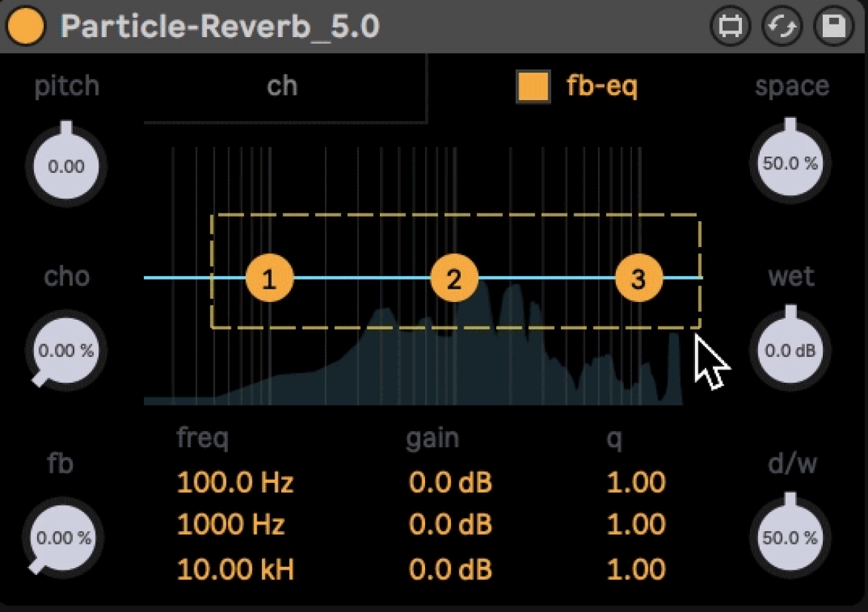
Task: Toggle the Particle-Reverb device activator
Action: 25,25
